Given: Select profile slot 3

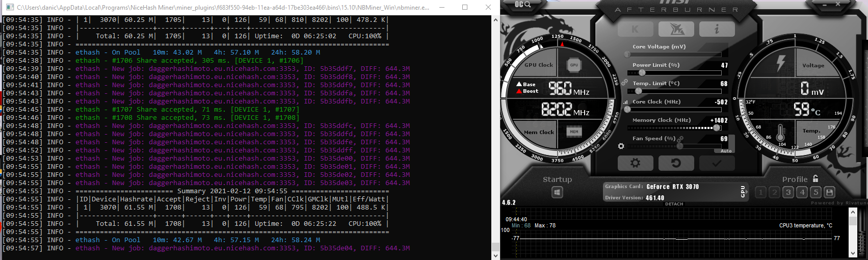Looking at the screenshot, I should pos(788,192).
